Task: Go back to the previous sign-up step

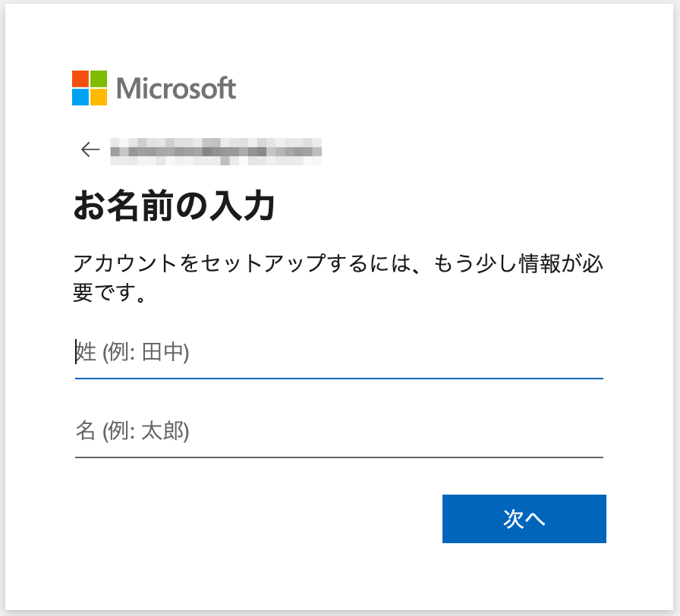Action: [90, 149]
